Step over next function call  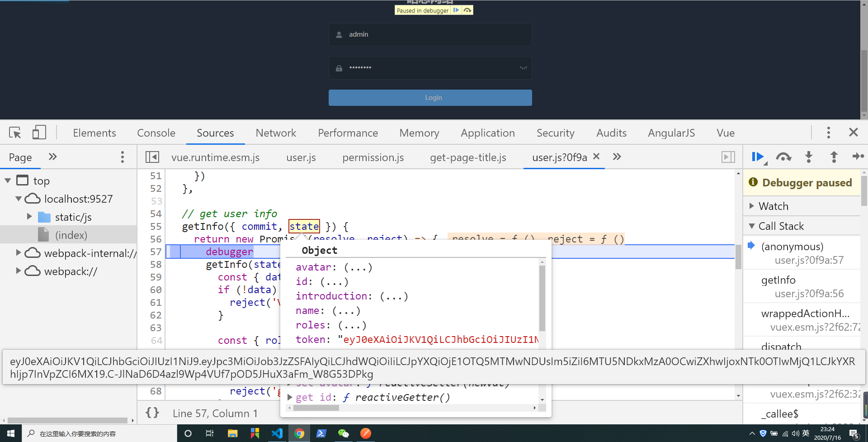783,157
